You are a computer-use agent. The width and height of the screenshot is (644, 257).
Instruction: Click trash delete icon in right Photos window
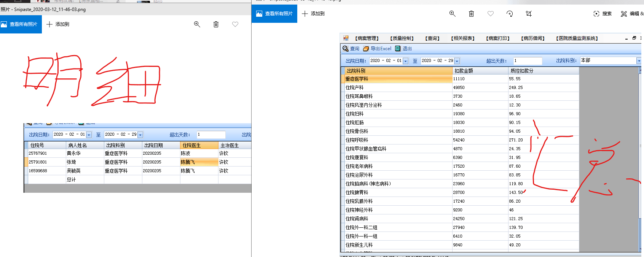pos(471,14)
